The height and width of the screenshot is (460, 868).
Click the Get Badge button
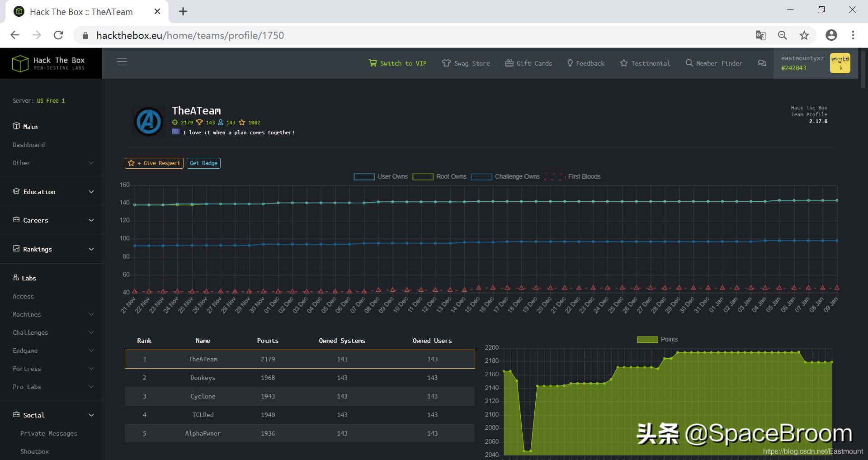204,163
